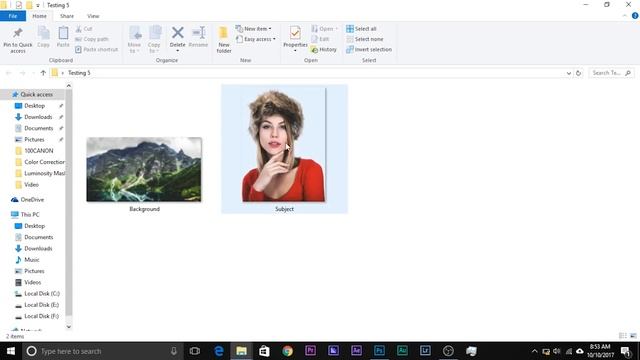Click the taskbar search box

click(102, 351)
